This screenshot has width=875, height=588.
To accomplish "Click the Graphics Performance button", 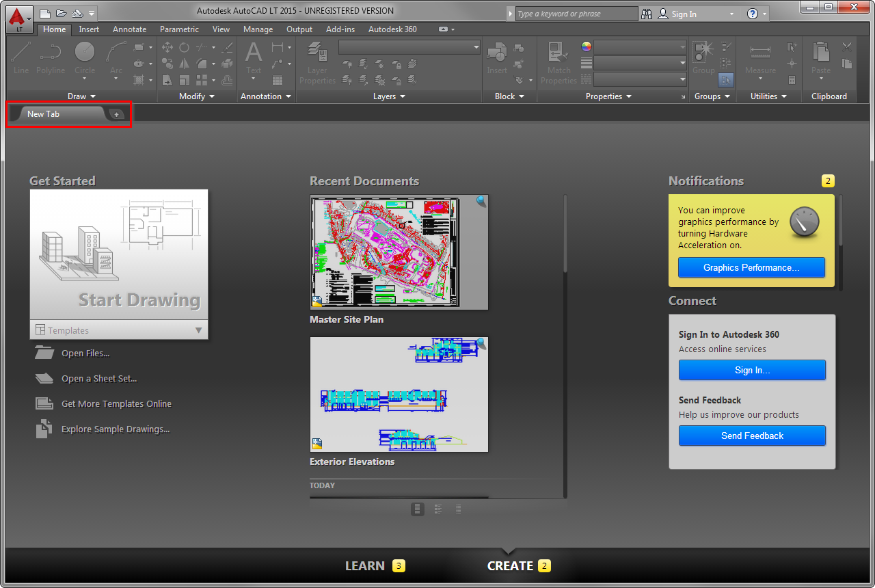I will tap(751, 267).
